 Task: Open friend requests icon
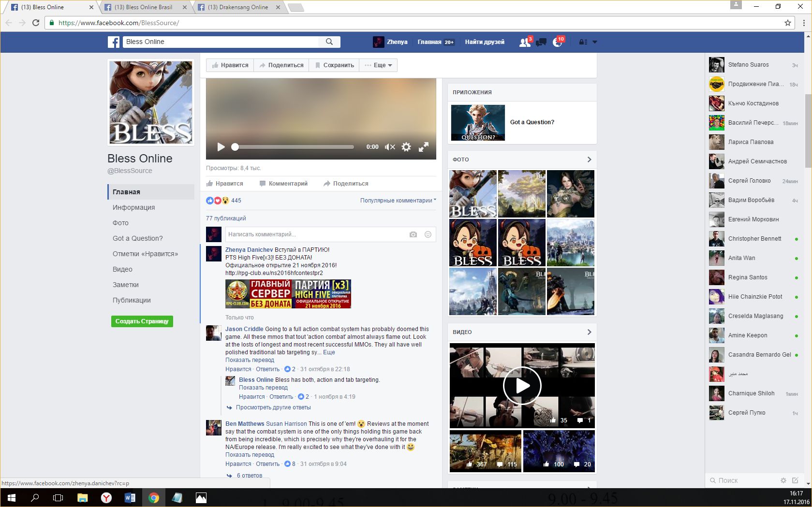coord(524,43)
